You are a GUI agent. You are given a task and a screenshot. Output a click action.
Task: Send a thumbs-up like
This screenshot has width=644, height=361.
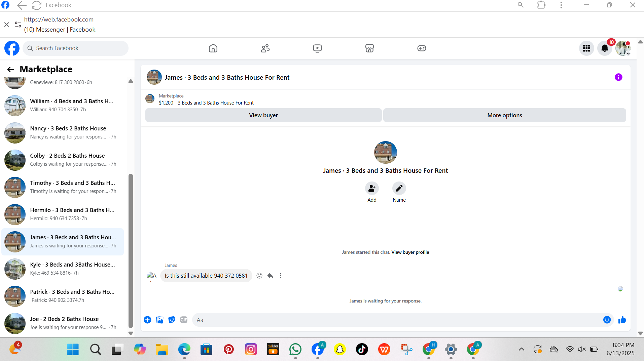pos(622,320)
